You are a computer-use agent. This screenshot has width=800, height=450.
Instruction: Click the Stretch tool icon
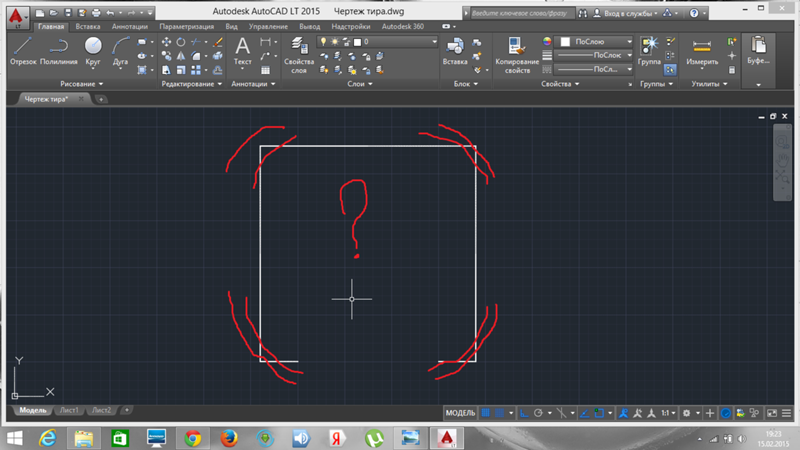click(x=166, y=70)
